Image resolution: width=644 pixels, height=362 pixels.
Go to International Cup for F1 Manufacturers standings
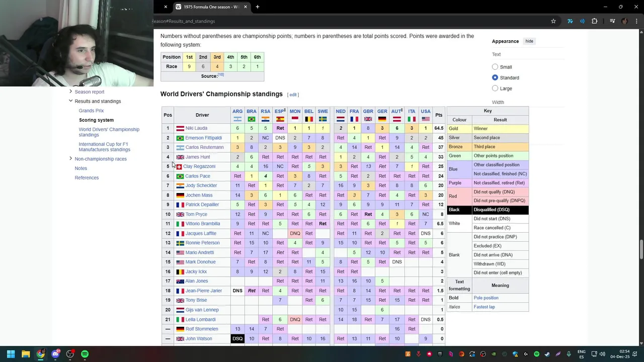coord(104,147)
